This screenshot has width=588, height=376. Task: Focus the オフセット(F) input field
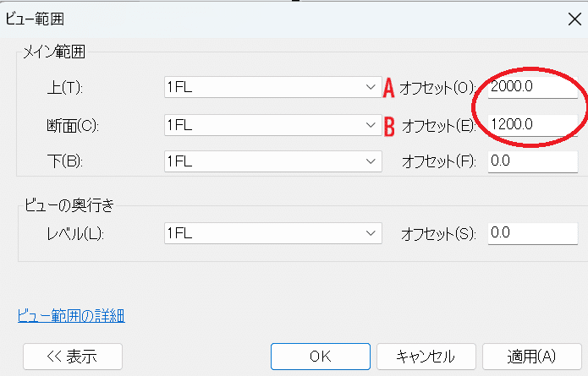click(x=532, y=161)
